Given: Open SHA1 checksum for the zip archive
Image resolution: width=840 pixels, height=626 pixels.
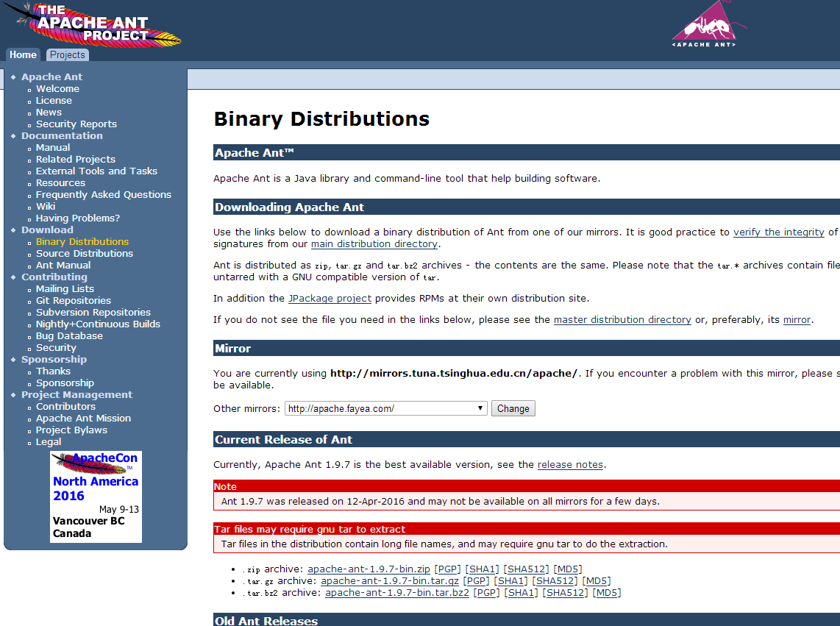Looking at the screenshot, I should point(482,569).
